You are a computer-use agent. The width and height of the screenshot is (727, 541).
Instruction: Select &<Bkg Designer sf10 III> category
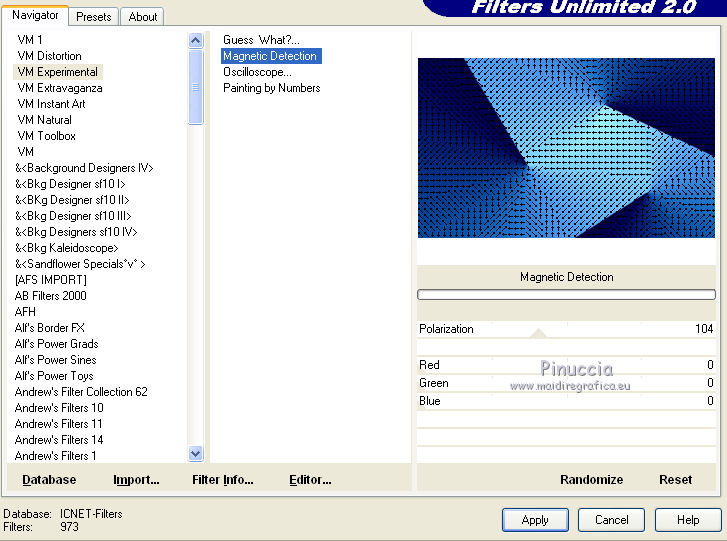73,216
